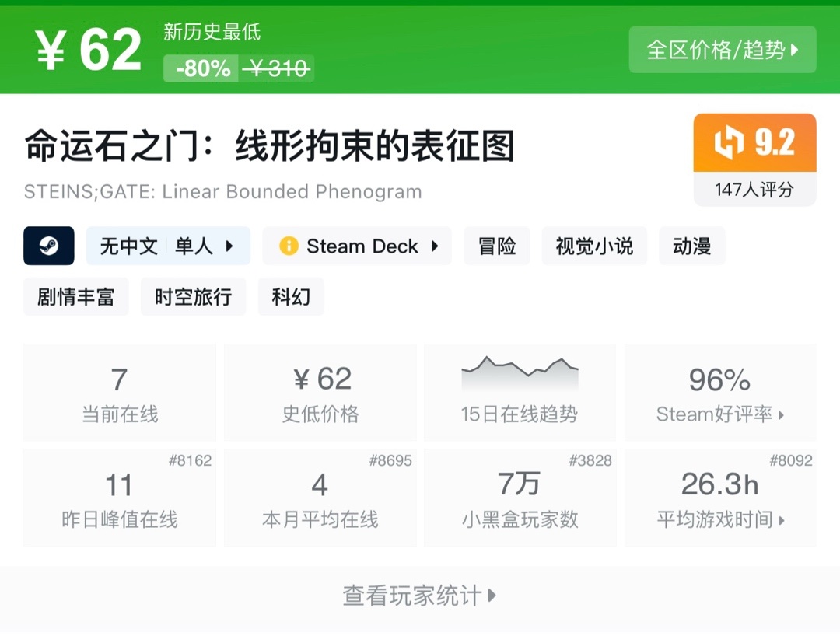Click the -80% discount badge
840x643 pixels.
[201, 69]
